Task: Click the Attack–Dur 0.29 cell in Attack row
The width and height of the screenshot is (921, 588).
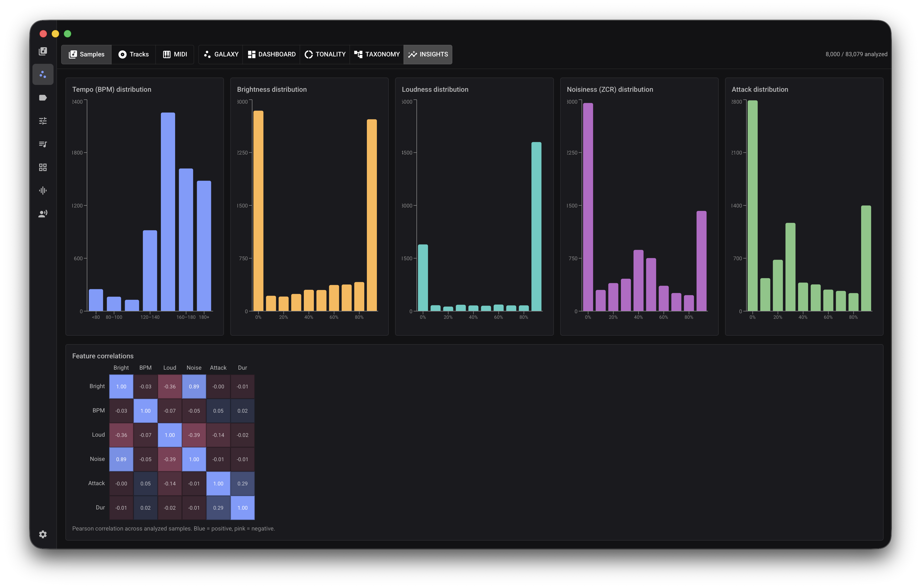Action: tap(242, 484)
